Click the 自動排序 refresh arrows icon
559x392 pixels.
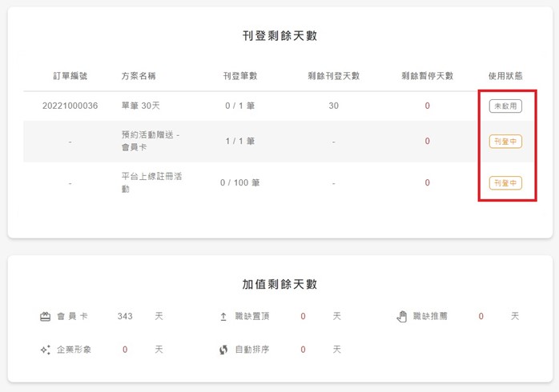click(x=223, y=350)
